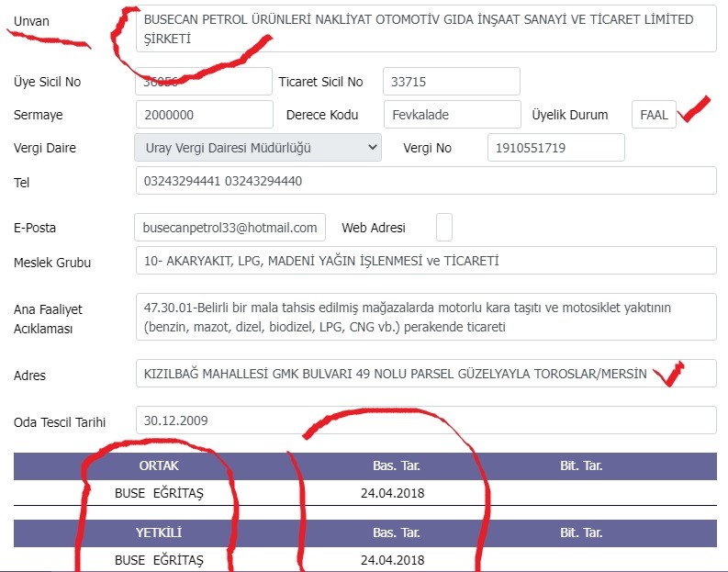This screenshot has height=572, width=728.
Task: Click the Adres label
Action: (29, 376)
